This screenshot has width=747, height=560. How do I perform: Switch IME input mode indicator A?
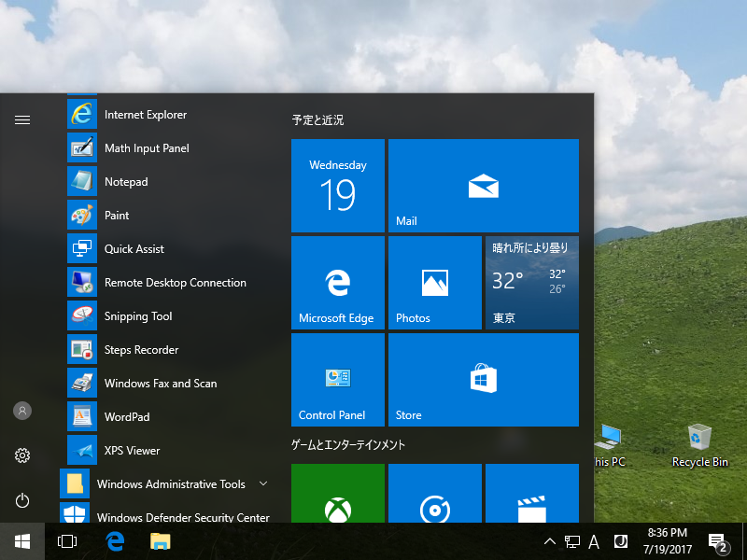point(594,541)
